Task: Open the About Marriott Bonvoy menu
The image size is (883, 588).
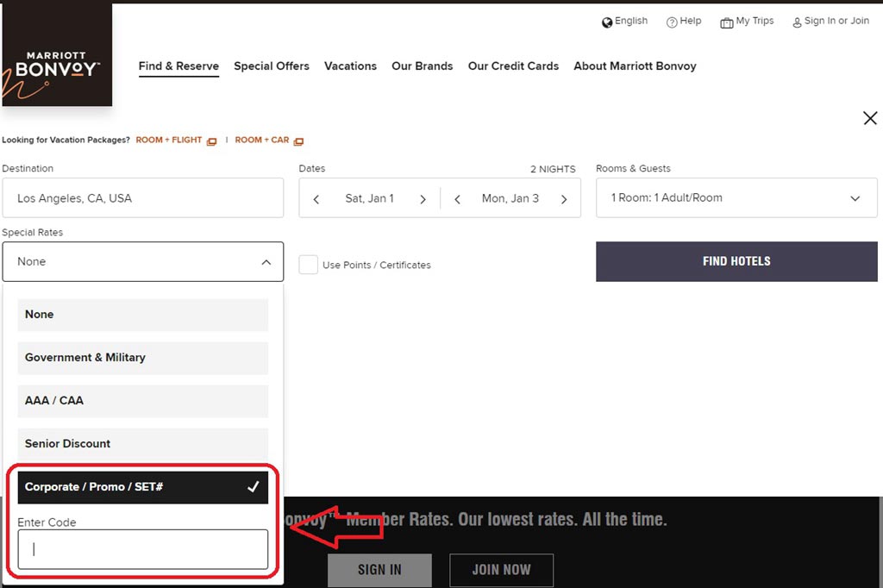Action: pyautogui.click(x=636, y=66)
